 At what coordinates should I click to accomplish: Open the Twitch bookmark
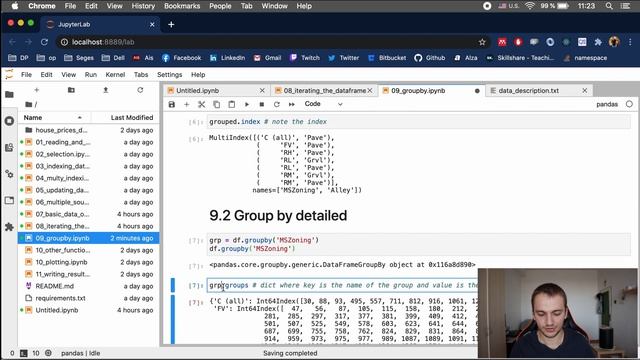pyautogui.click(x=305, y=58)
